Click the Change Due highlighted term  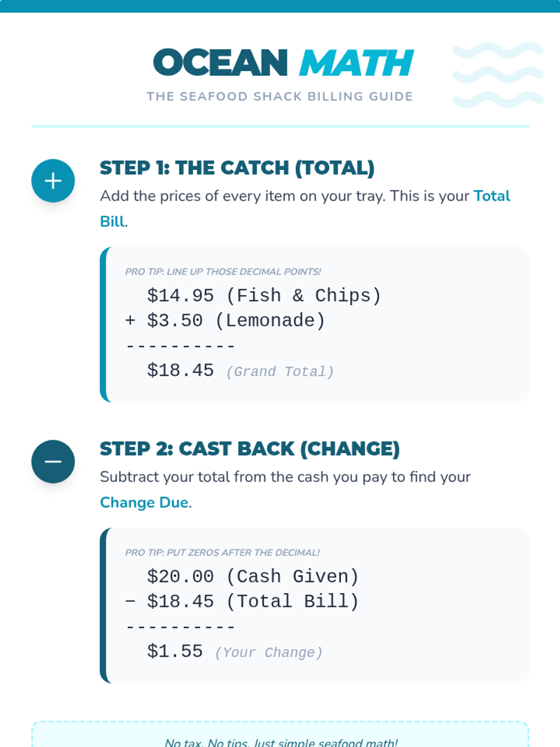[x=144, y=502]
